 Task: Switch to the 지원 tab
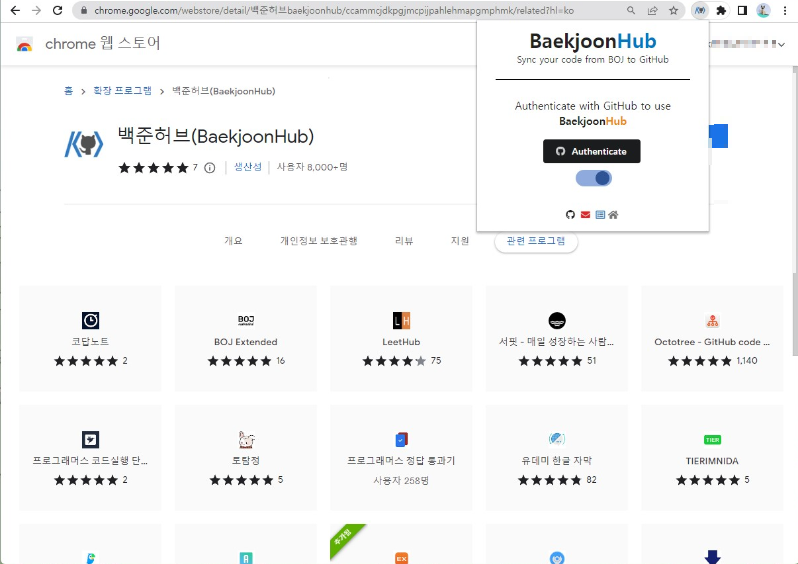click(460, 241)
